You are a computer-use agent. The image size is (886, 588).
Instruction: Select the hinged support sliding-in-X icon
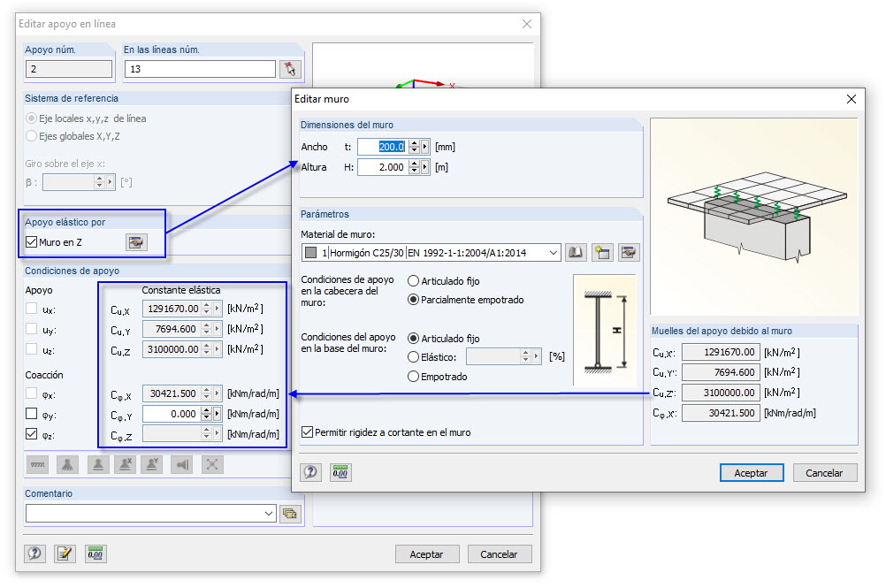(125, 465)
